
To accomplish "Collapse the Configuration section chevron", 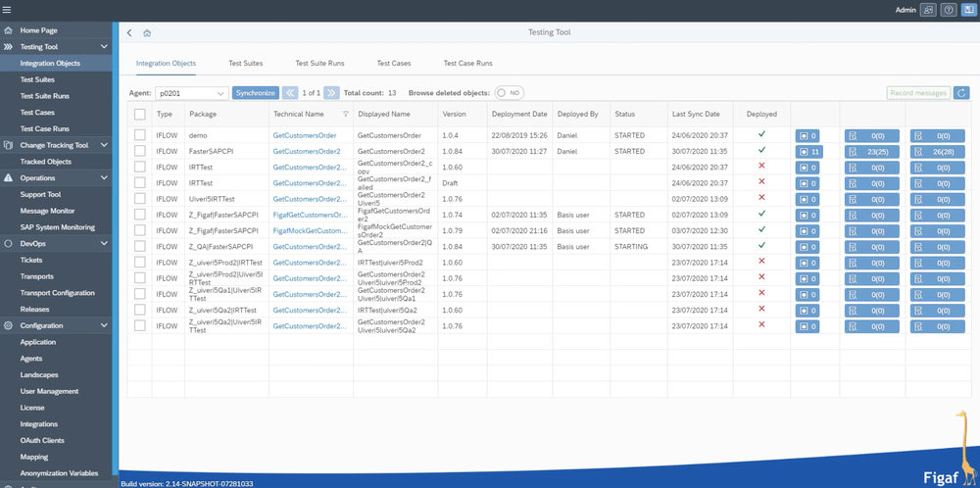I will coord(104,325).
